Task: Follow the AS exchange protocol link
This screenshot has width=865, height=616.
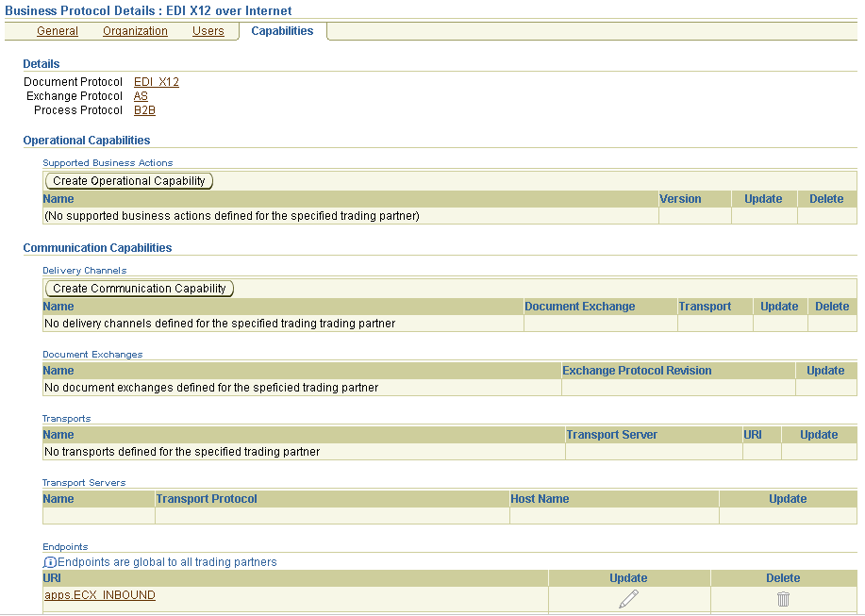Action: (141, 96)
